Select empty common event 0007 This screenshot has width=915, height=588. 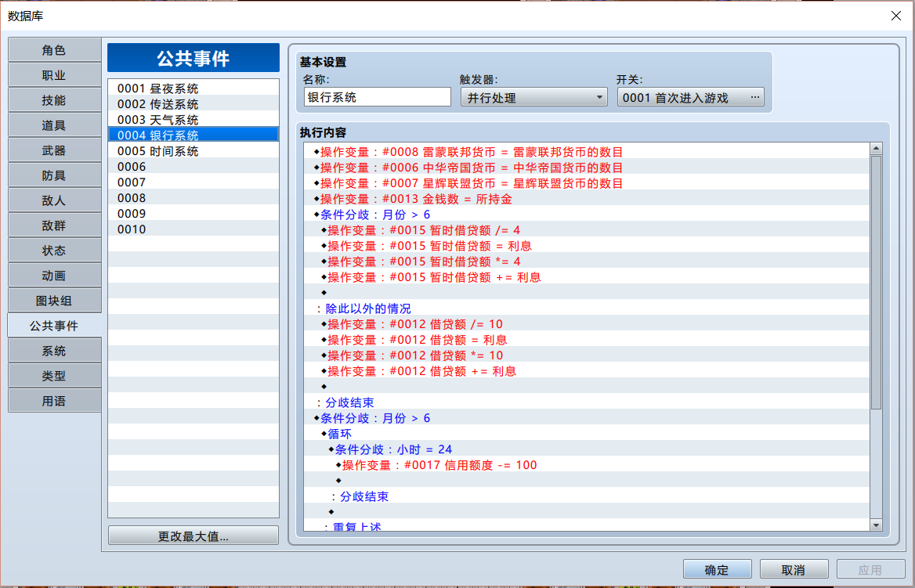coord(193,182)
